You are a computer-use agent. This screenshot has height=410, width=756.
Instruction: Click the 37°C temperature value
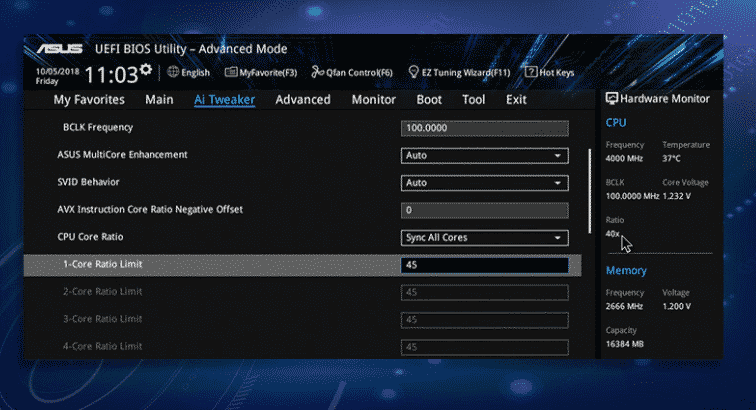pos(671,158)
